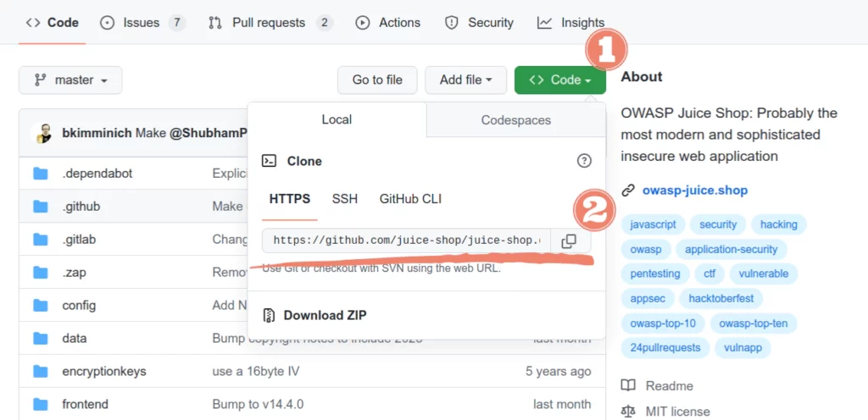Click the Readme book icon
This screenshot has height=420, width=868.
pos(628,385)
